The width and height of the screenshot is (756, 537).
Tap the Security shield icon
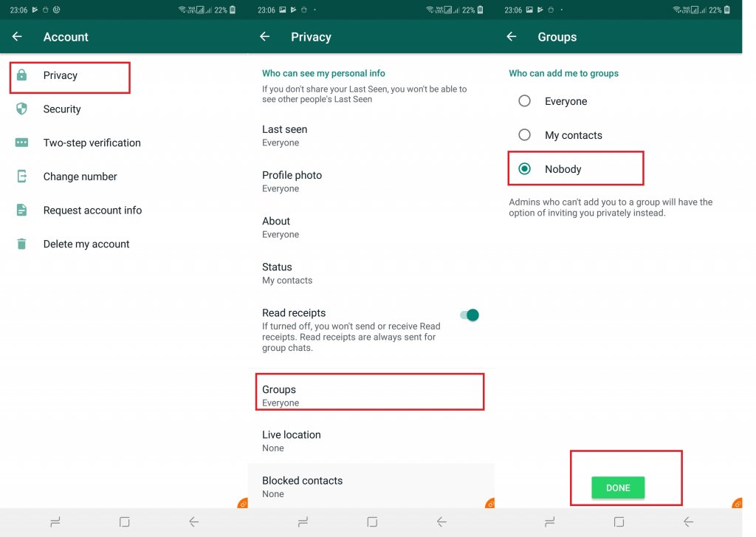tap(22, 109)
